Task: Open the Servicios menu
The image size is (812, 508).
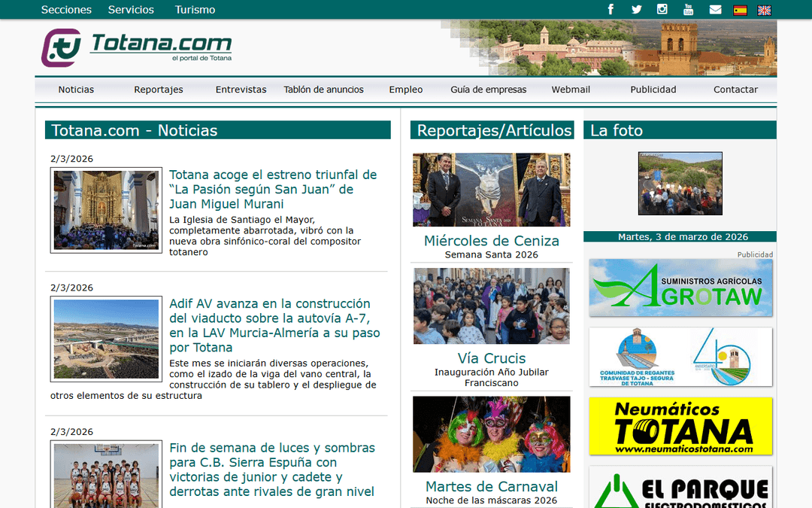Action: (131, 9)
